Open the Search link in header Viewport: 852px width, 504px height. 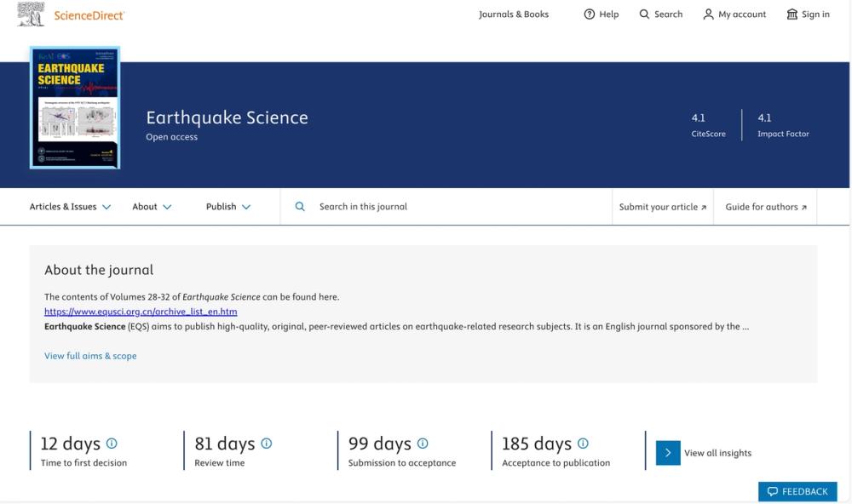pos(668,14)
